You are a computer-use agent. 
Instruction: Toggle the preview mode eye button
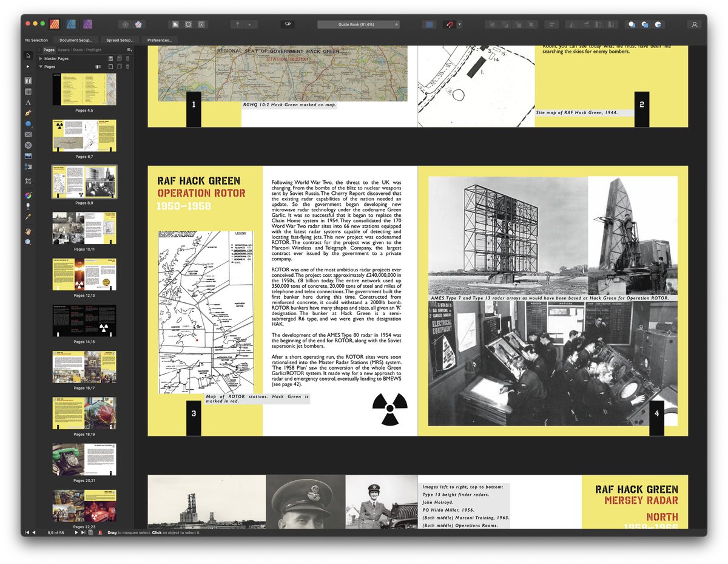[x=288, y=24]
